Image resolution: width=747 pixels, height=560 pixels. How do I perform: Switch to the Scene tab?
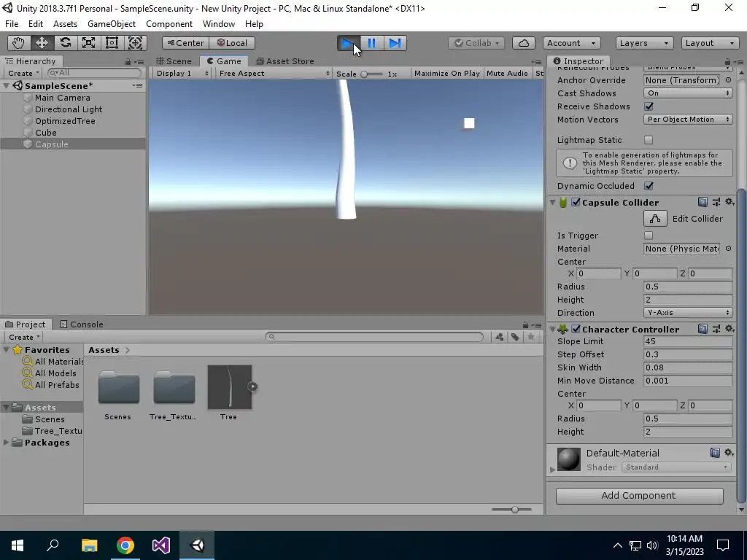pyautogui.click(x=174, y=61)
